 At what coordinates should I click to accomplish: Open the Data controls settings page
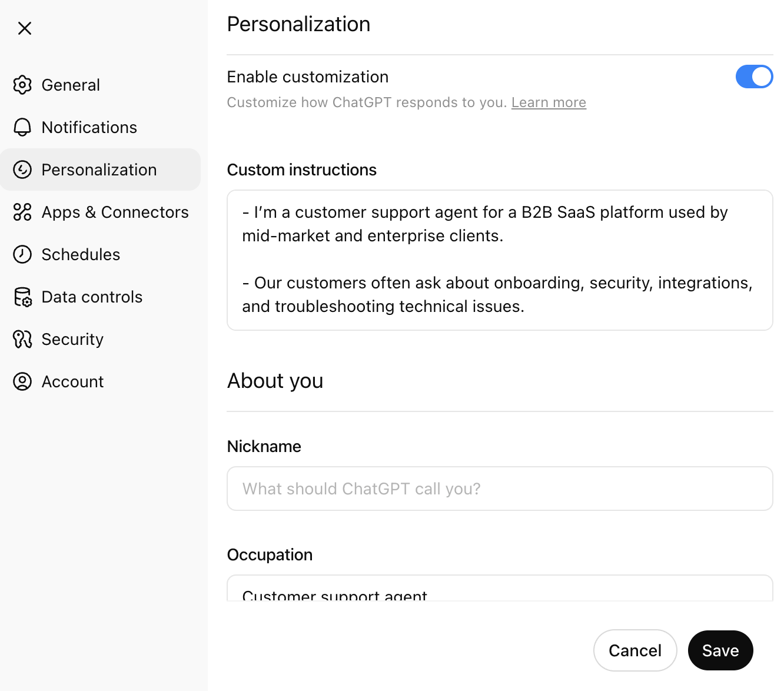[x=92, y=297]
